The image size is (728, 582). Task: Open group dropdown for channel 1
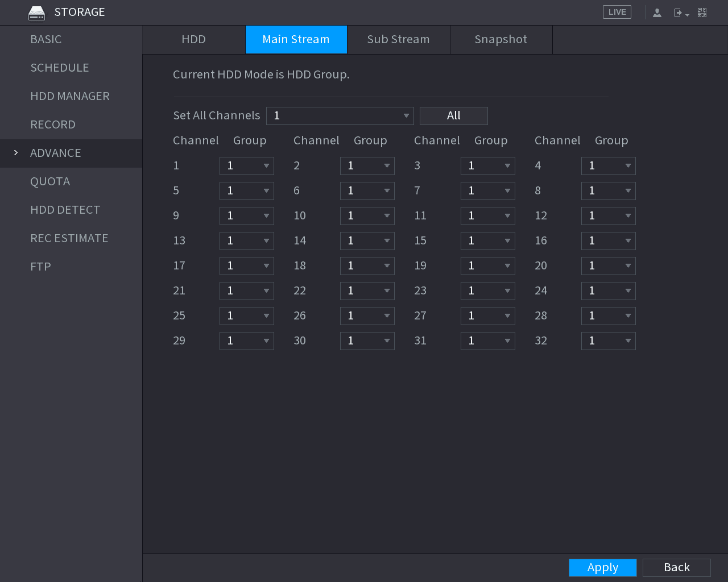247,166
